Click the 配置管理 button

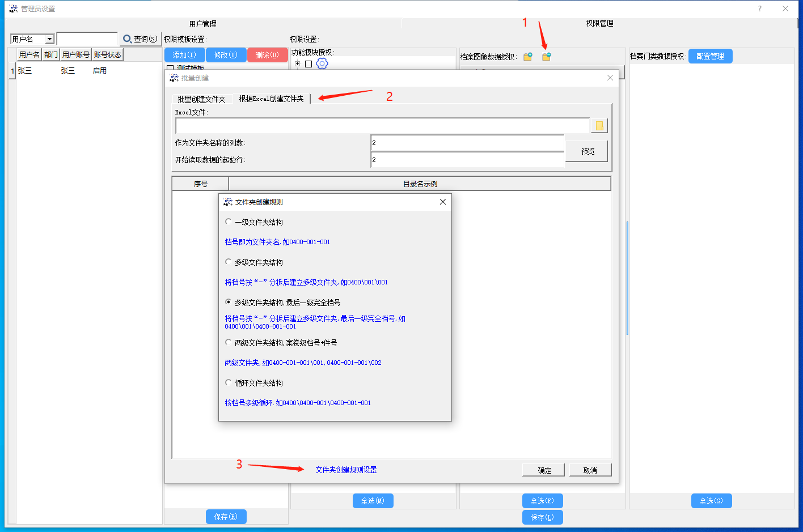pos(710,56)
